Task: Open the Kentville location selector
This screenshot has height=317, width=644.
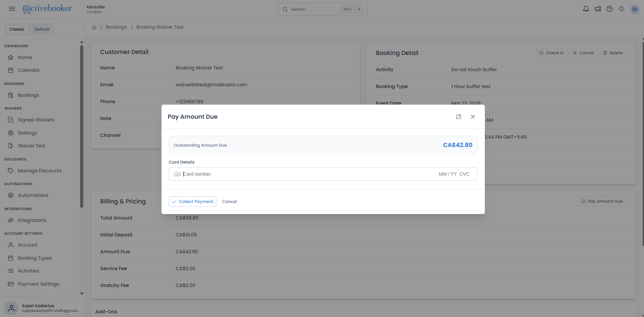Action: click(96, 9)
